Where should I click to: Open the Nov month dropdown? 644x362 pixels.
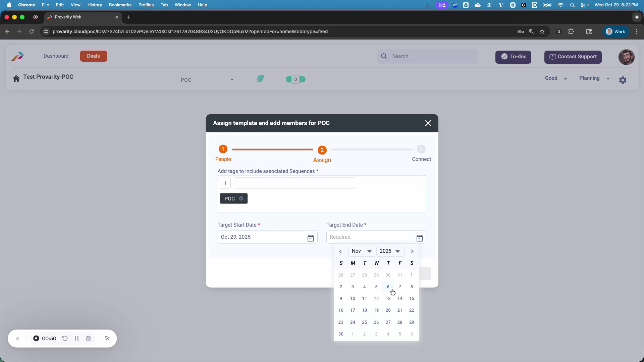[x=362, y=251]
